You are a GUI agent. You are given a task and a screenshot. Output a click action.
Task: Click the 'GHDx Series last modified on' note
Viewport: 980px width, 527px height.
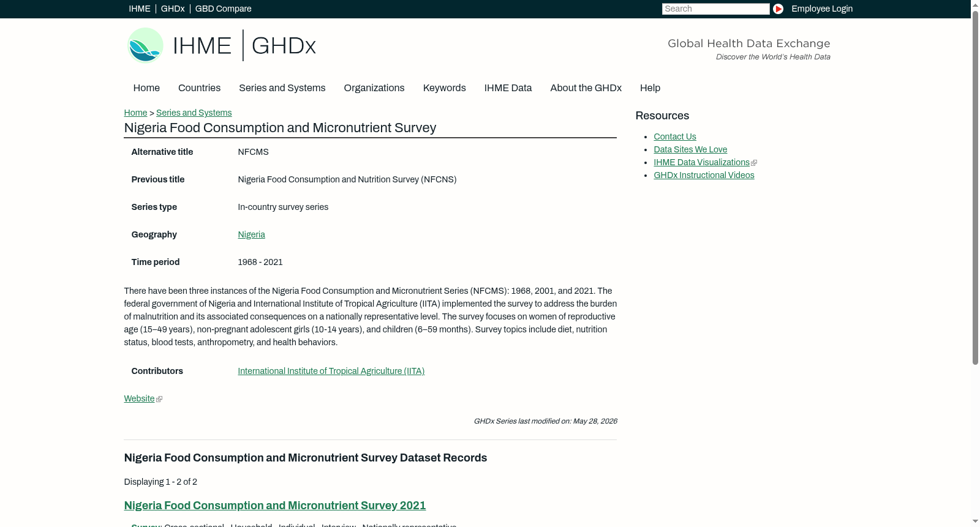[x=545, y=421]
